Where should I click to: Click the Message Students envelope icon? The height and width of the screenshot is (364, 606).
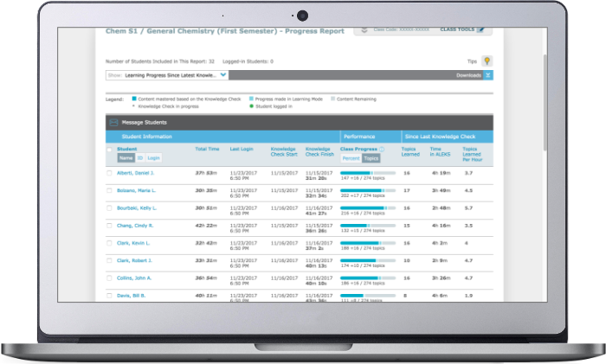112,123
